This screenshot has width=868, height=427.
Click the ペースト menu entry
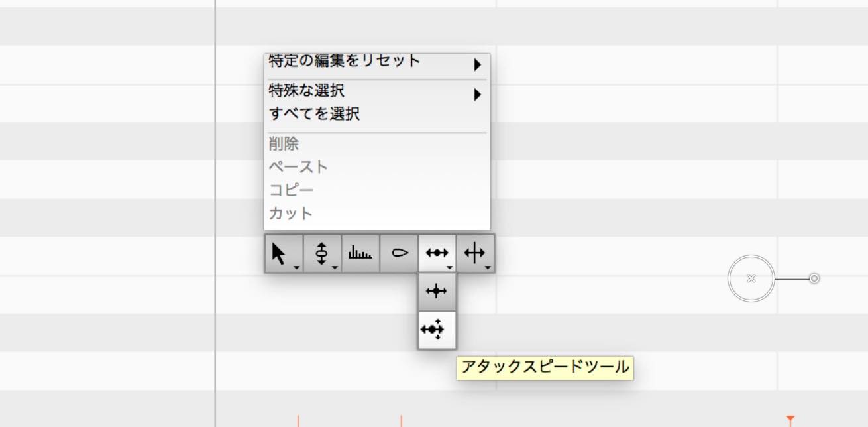pyautogui.click(x=377, y=167)
